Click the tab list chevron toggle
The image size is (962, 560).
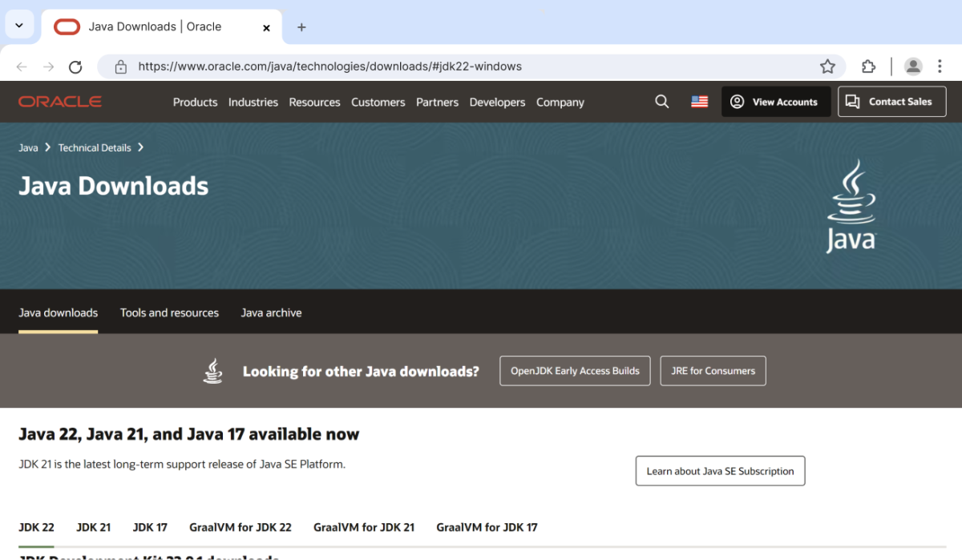point(19,24)
